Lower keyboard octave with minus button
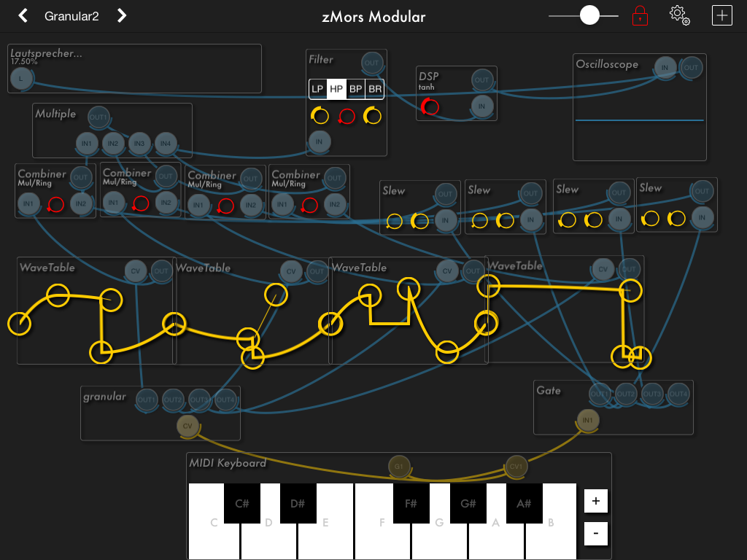The height and width of the screenshot is (560, 747). pyautogui.click(x=595, y=533)
